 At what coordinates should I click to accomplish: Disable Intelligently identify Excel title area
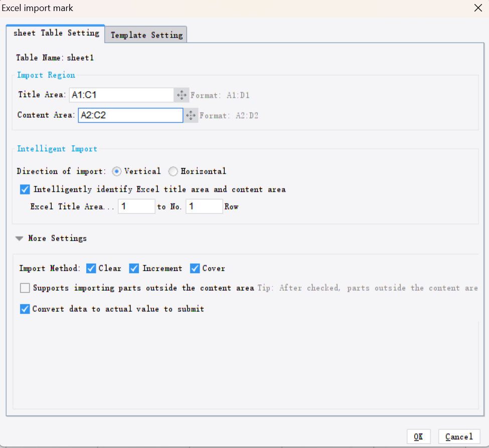click(x=25, y=189)
